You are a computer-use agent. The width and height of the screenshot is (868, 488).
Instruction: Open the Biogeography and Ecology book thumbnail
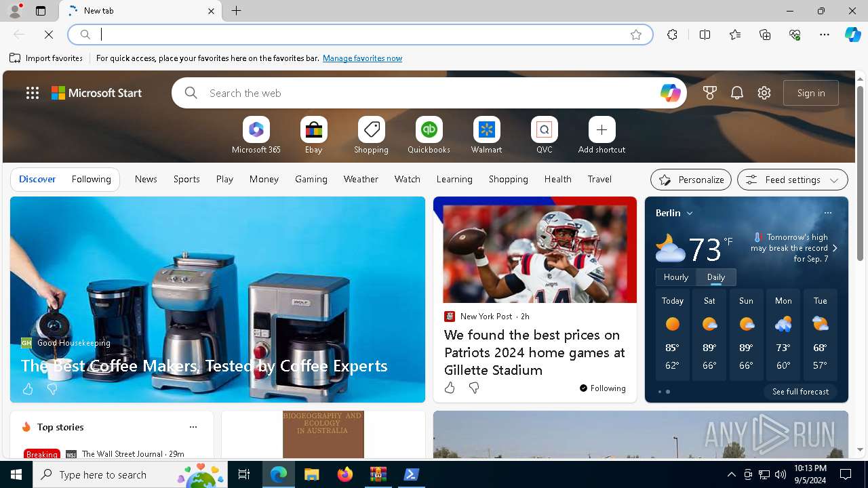click(323, 434)
